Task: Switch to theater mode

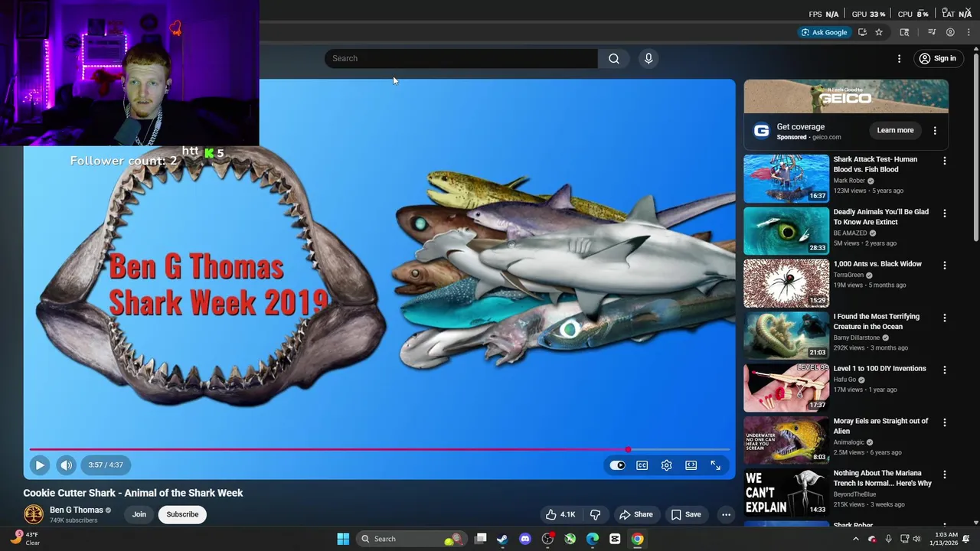Action: [x=691, y=465]
